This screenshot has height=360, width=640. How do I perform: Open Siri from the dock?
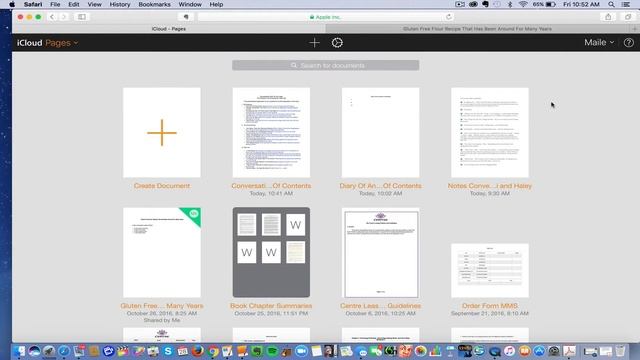click(x=34, y=351)
